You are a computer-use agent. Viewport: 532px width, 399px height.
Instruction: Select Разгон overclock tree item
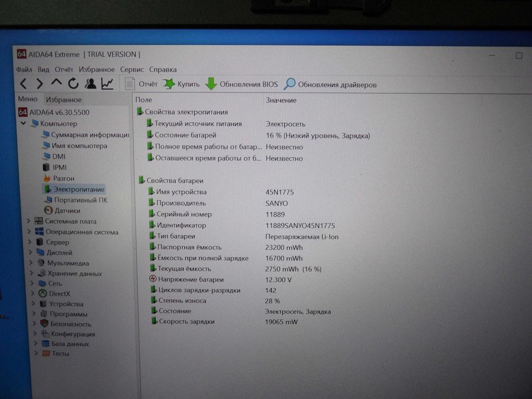(59, 178)
